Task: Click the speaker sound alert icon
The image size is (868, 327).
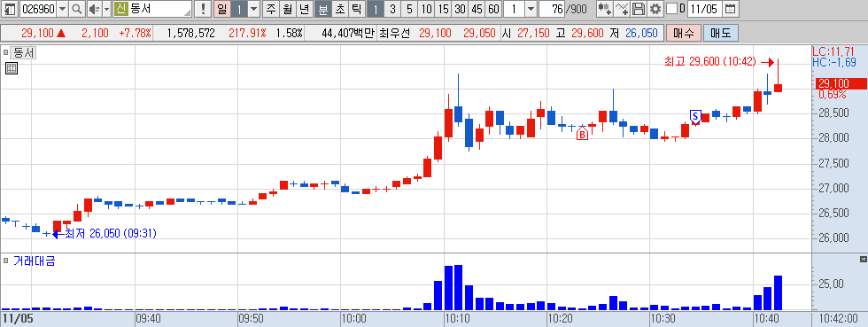Action: point(94,9)
